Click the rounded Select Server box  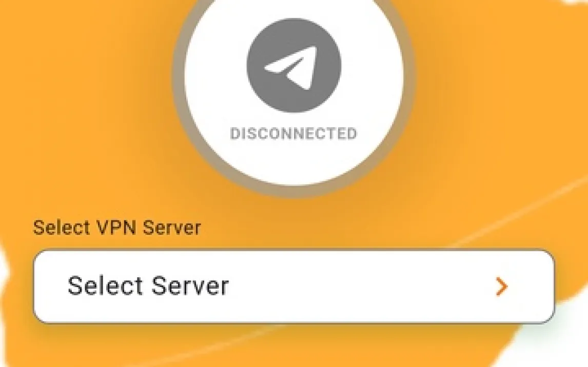pyautogui.click(x=294, y=287)
